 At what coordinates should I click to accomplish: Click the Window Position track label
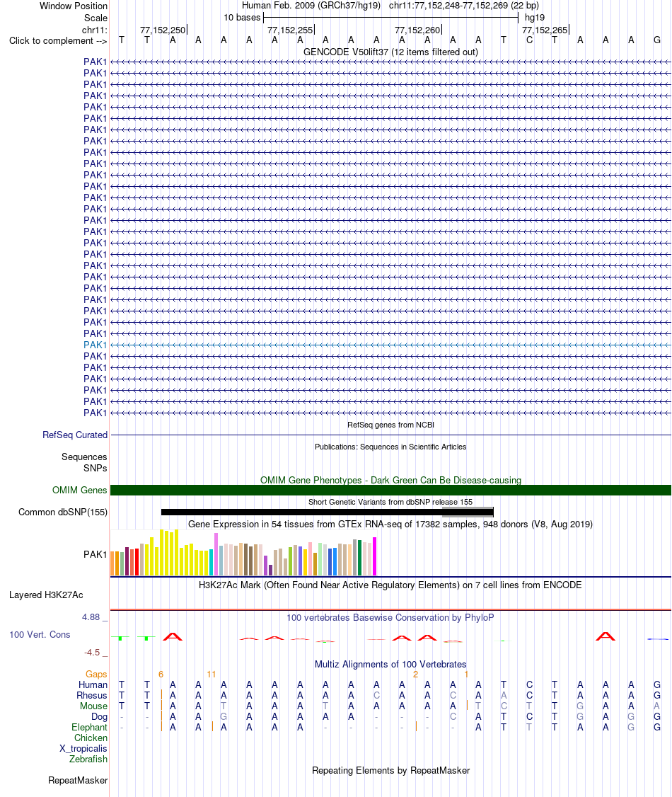[73, 6]
